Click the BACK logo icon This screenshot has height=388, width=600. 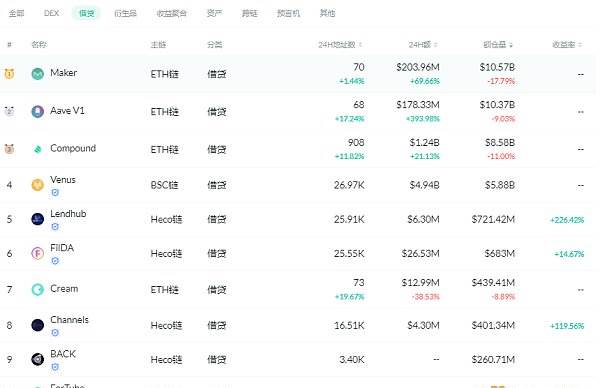tap(38, 359)
